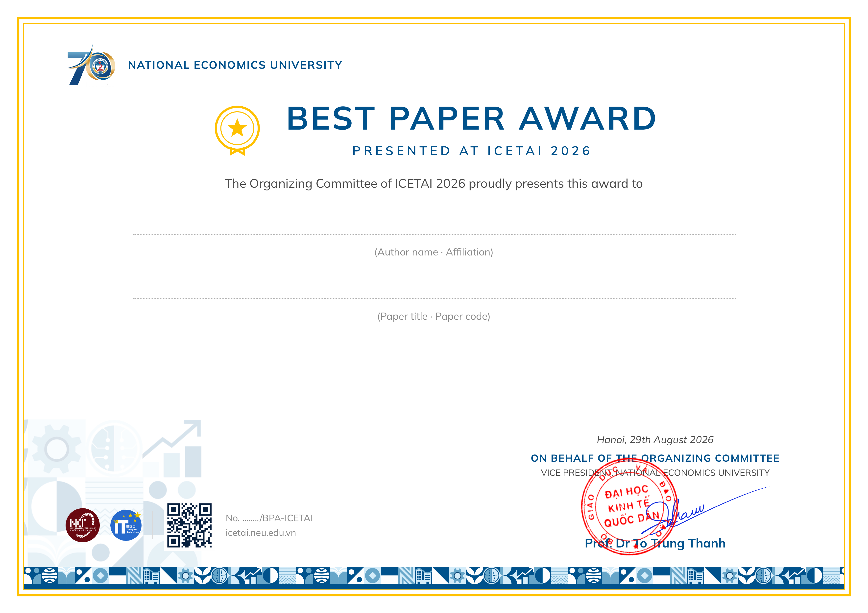Click the "(Paper title · Paper code)" label
This screenshot has width=868, height=613.
point(434,316)
